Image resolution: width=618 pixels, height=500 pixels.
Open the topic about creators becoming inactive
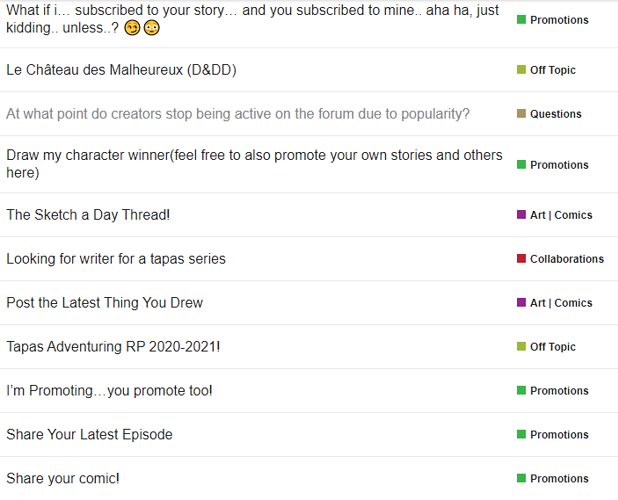238,114
